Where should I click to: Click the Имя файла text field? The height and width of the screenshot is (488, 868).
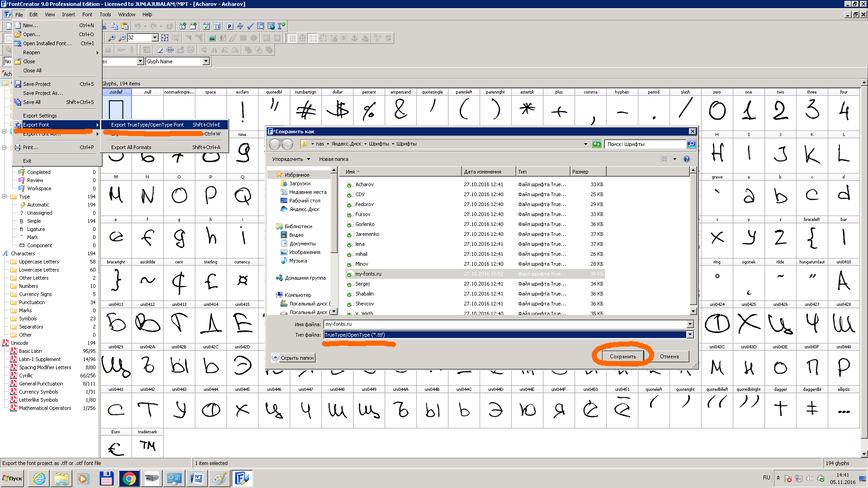click(x=505, y=324)
